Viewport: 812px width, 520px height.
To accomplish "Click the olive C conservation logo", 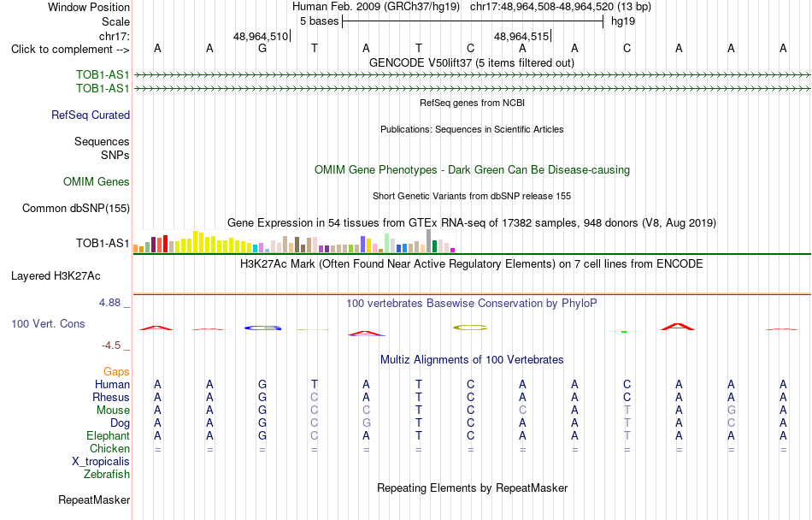I will [470, 328].
